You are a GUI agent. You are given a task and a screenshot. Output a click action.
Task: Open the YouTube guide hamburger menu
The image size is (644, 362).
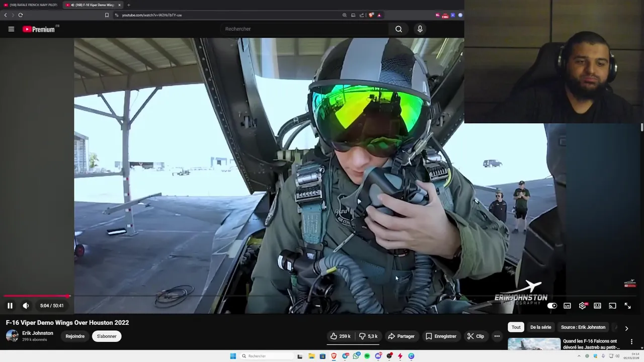[x=11, y=29]
